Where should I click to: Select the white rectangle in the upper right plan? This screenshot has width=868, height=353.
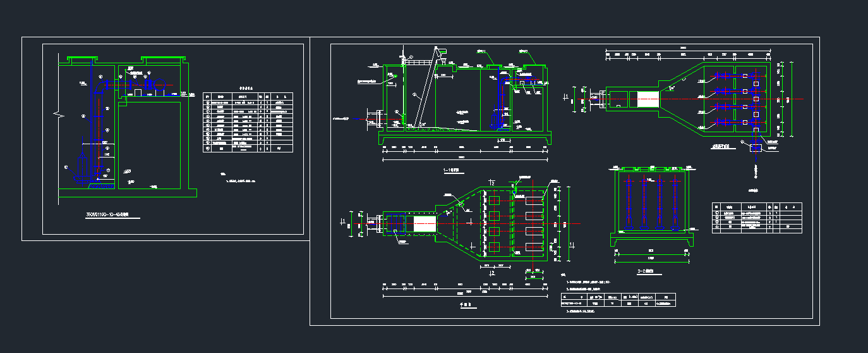(648, 99)
